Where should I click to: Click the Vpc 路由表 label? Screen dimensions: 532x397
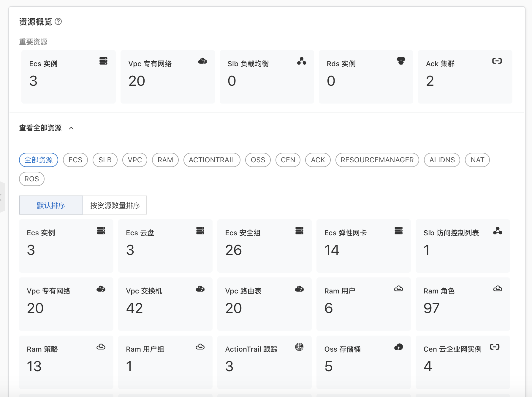[243, 291]
